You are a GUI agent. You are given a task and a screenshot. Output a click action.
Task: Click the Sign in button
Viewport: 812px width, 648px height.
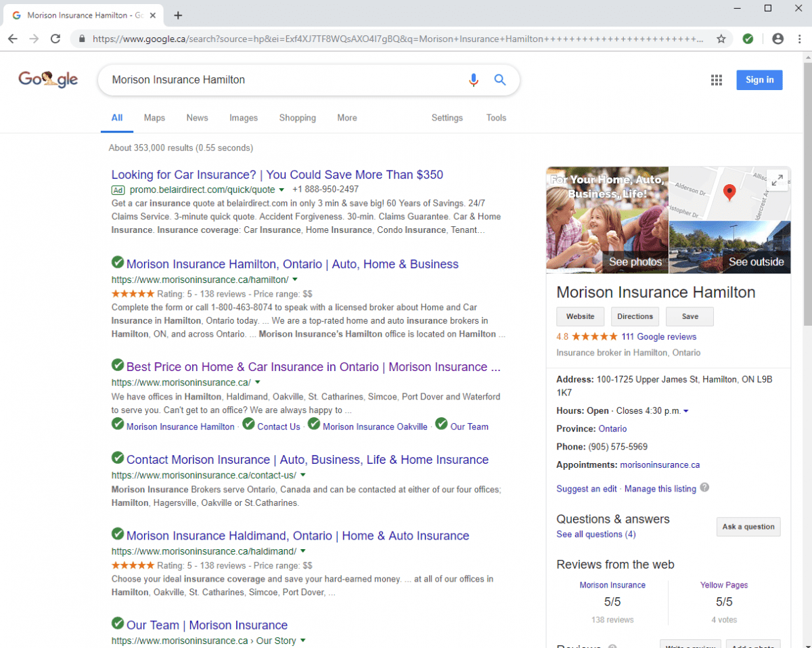pos(759,80)
